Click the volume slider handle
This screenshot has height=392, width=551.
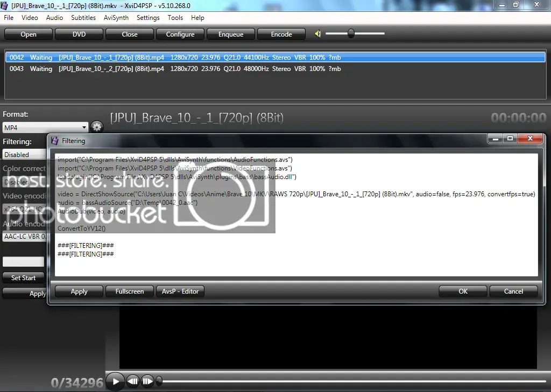coord(351,34)
